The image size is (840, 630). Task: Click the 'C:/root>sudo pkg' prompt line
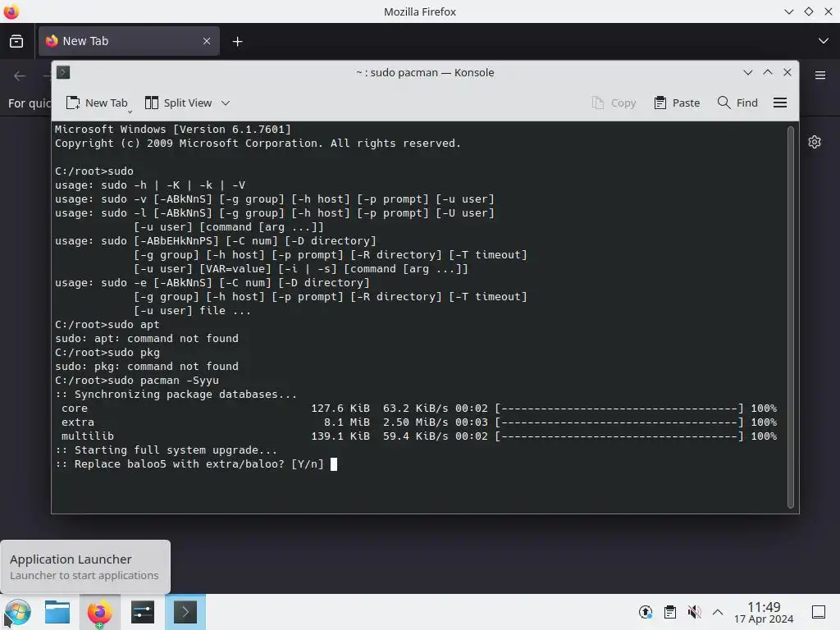(x=107, y=353)
